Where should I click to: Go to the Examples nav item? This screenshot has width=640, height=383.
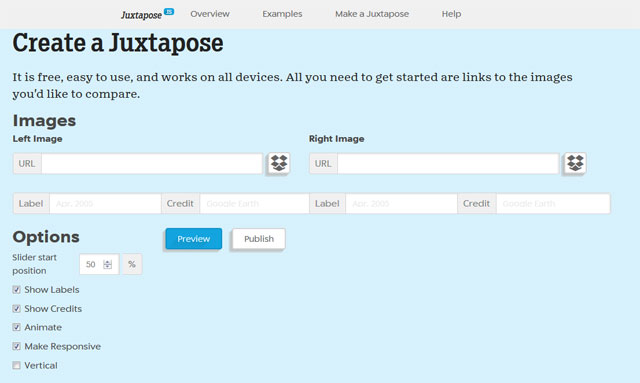point(282,14)
